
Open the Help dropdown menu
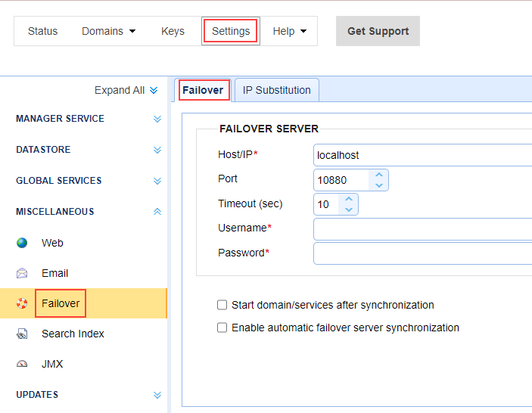(290, 31)
